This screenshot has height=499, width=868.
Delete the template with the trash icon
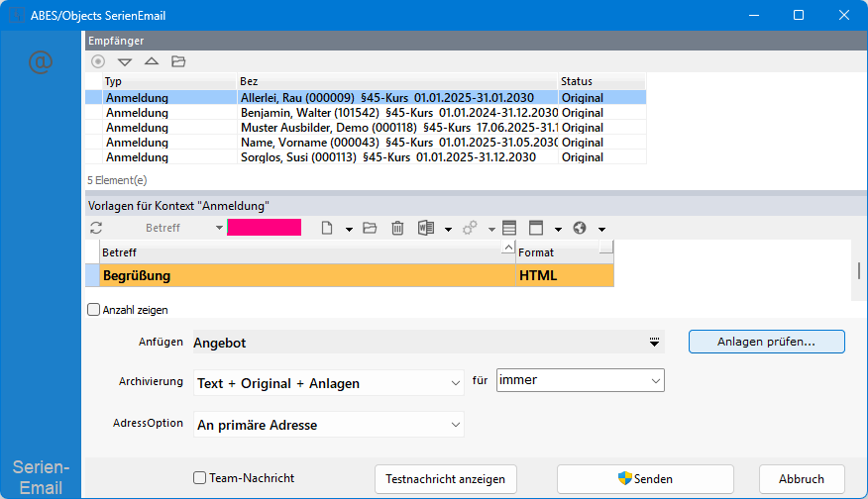[x=397, y=228]
